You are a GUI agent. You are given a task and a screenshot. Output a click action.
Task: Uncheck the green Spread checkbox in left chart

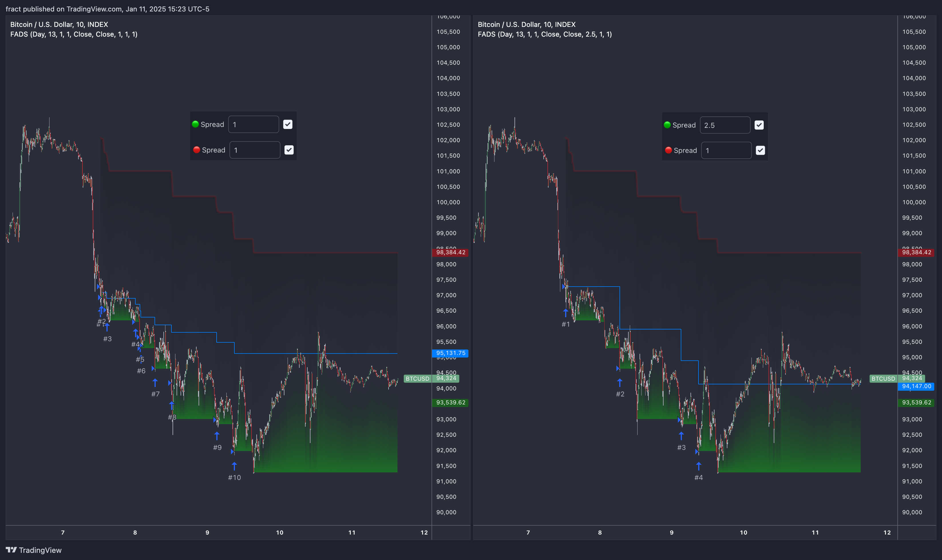(288, 124)
